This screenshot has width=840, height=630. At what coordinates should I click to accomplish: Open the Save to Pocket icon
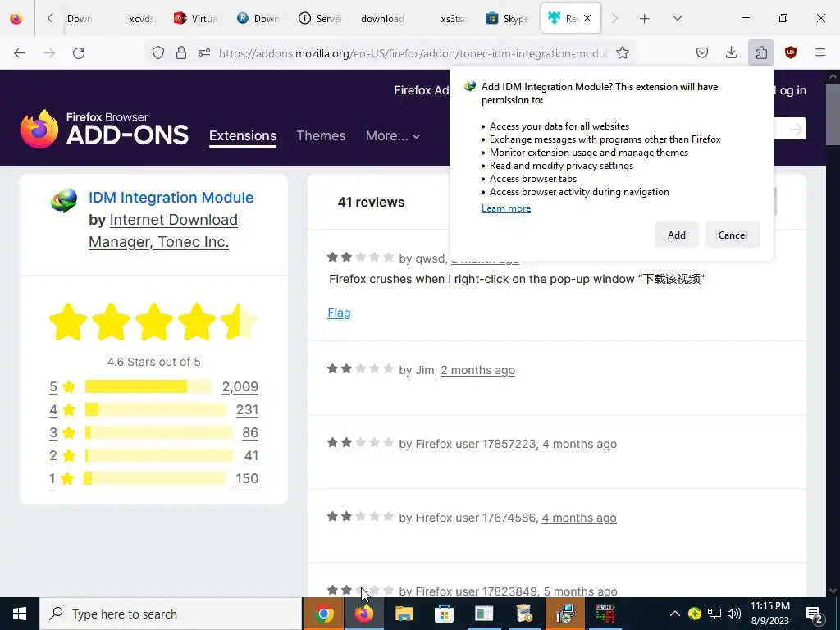pyautogui.click(x=702, y=52)
